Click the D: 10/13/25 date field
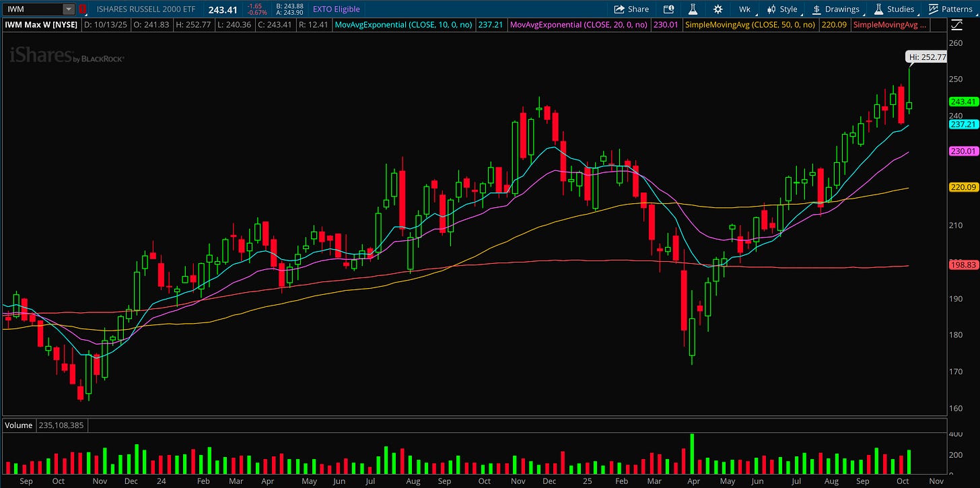This screenshot has width=980, height=488. [105, 25]
